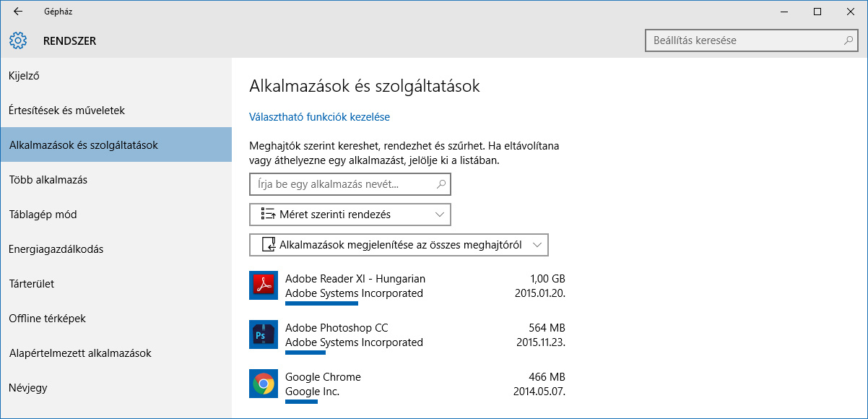
Task: Click magnifier icon in app name search
Action: tap(441, 184)
